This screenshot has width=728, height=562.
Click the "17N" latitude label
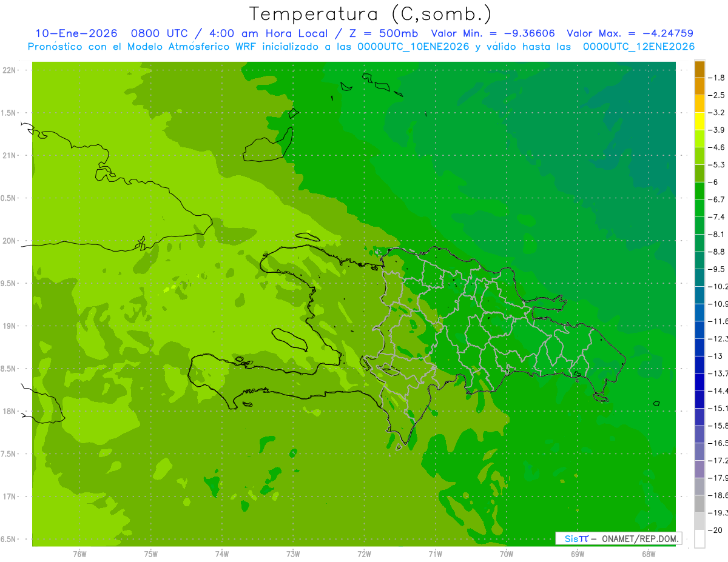[x=9, y=497]
